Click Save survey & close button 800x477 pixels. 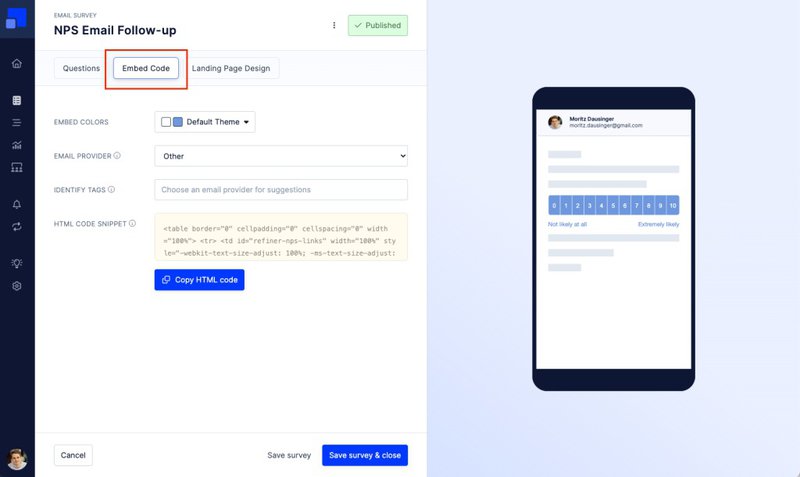(x=364, y=455)
